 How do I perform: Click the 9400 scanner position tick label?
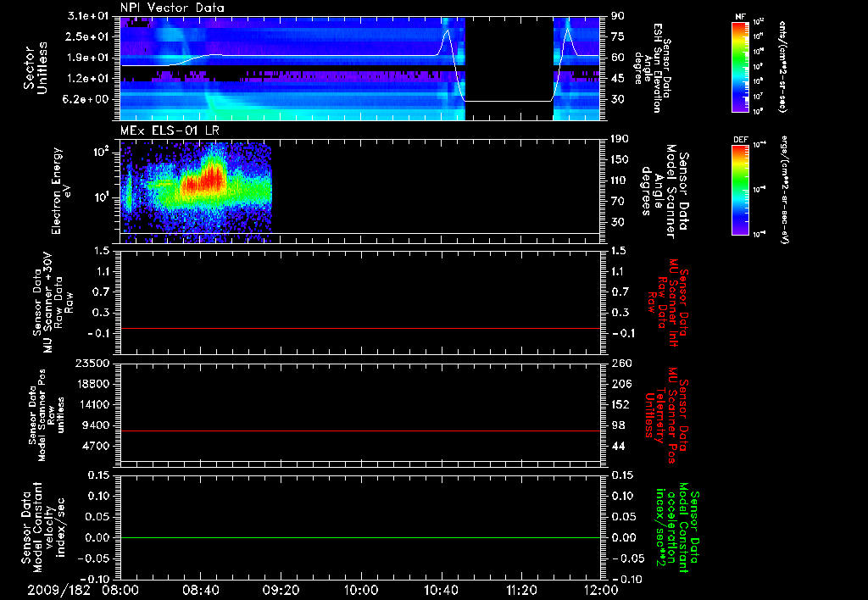click(x=96, y=425)
